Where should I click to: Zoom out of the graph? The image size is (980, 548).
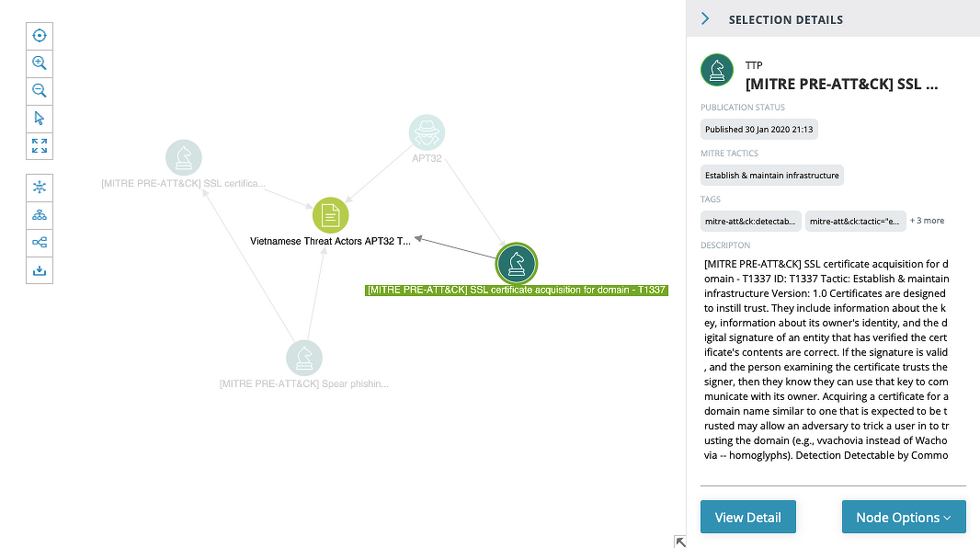point(40,91)
